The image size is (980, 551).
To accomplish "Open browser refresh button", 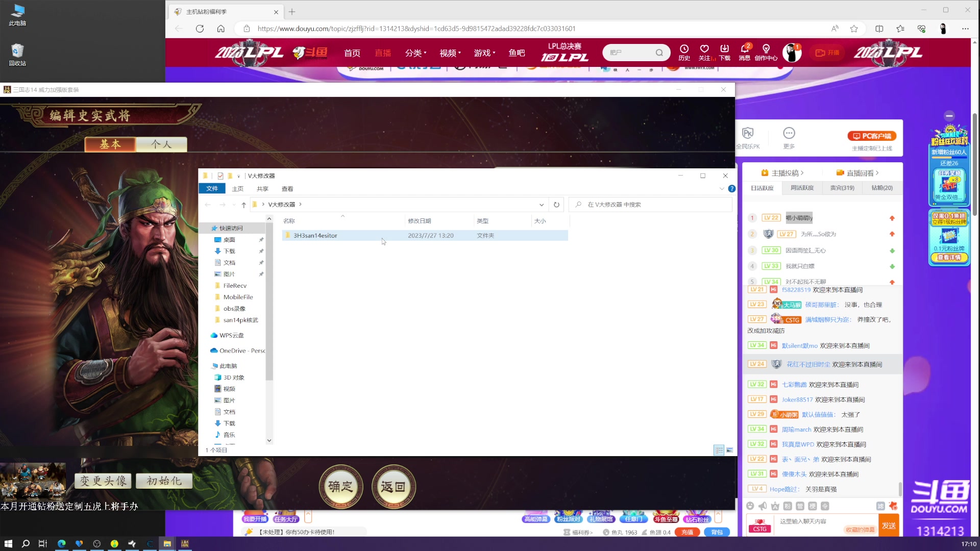I will click(x=200, y=29).
